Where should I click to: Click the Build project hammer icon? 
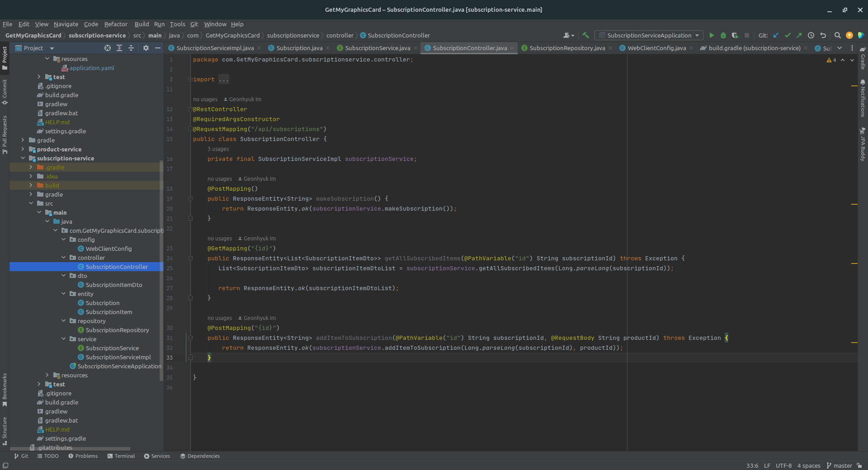(x=586, y=35)
